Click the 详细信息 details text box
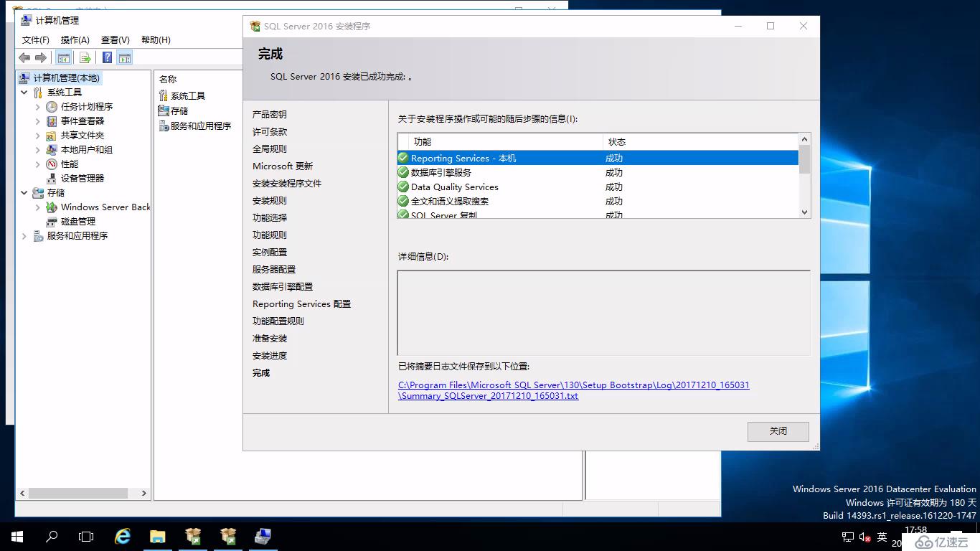The height and width of the screenshot is (551, 980). click(x=604, y=312)
